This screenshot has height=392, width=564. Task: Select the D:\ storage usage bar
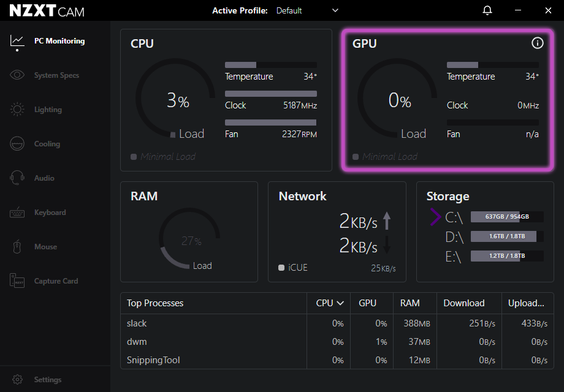[x=506, y=236]
